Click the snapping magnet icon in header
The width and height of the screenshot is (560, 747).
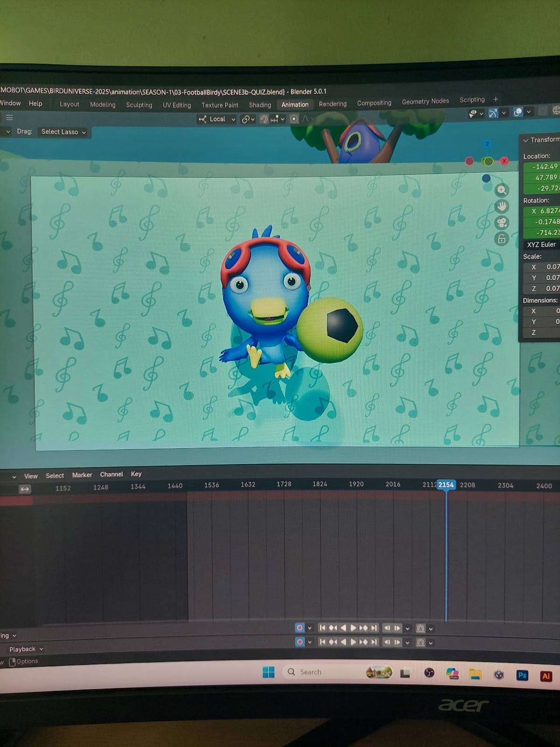tap(264, 120)
